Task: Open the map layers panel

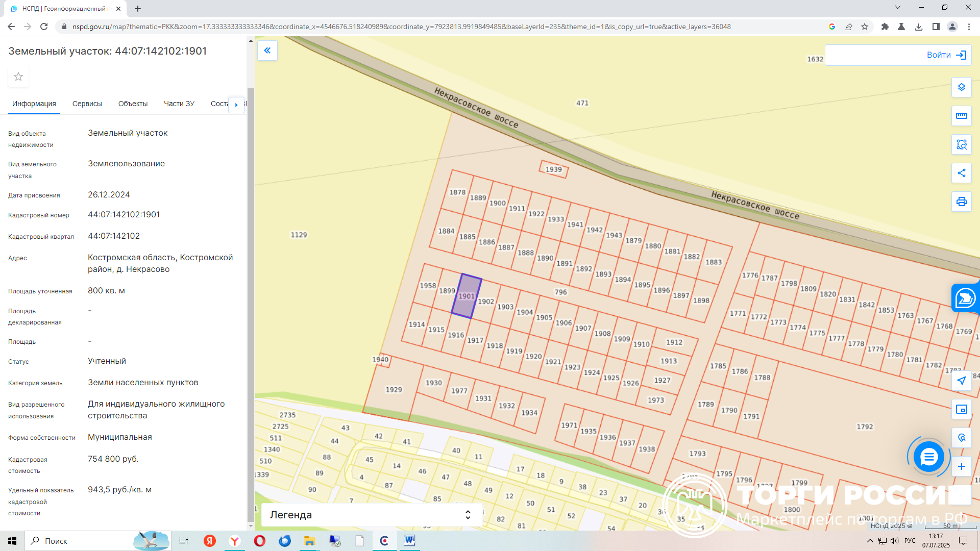Action: click(961, 87)
